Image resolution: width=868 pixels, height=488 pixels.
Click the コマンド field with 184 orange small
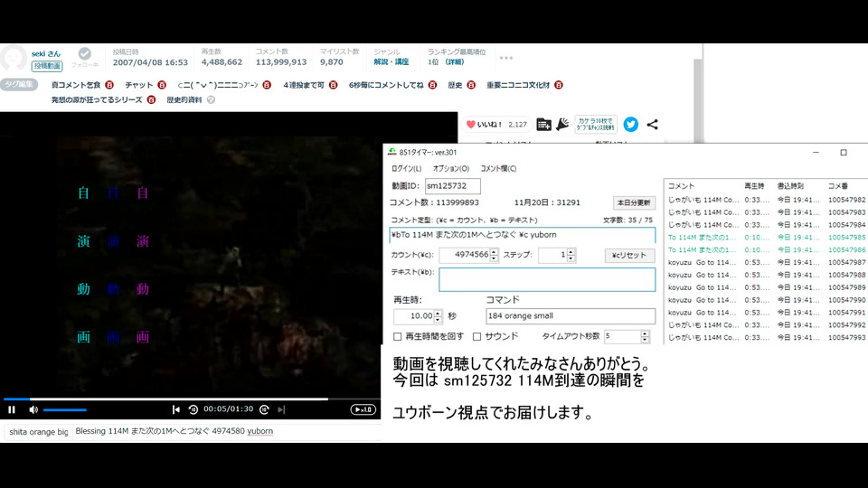[x=571, y=316]
